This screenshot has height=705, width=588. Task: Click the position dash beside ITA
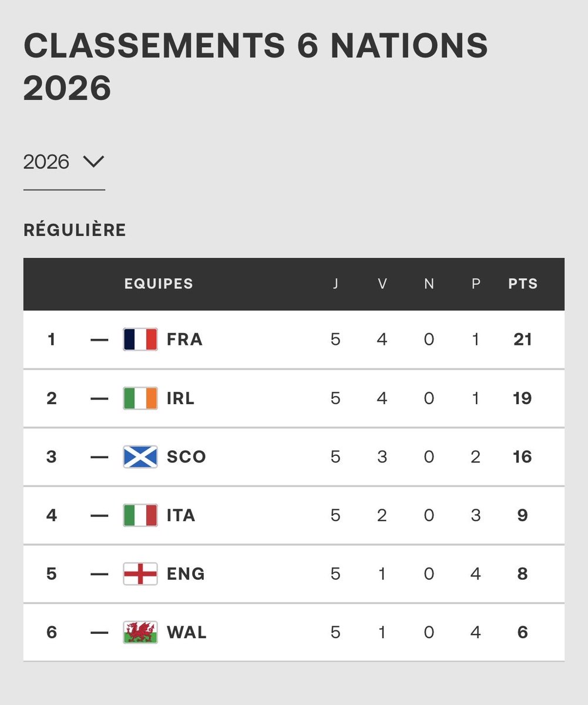pyautogui.click(x=100, y=515)
